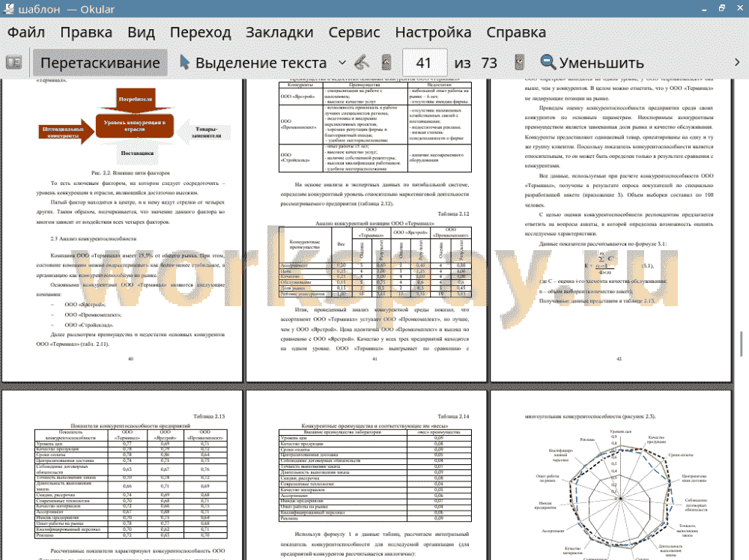Click the heading '2.3 Анализ конкурентоспособности'

94,239
